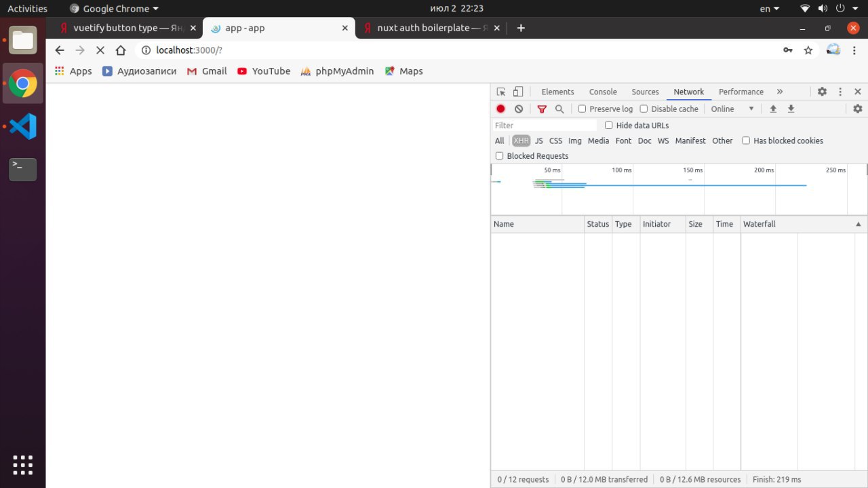The width and height of the screenshot is (868, 488).
Task: Sort by Waterfall column arrow
Action: (859, 224)
